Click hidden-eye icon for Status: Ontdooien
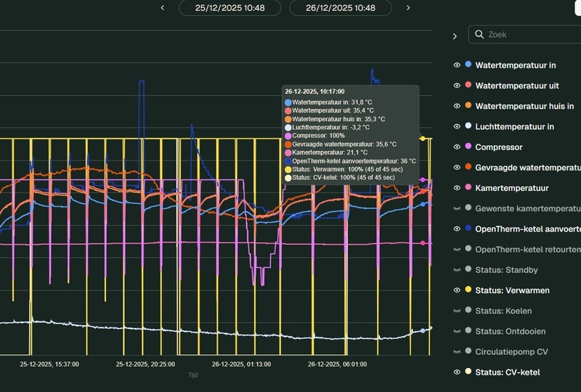This screenshot has width=581, height=392. [457, 332]
